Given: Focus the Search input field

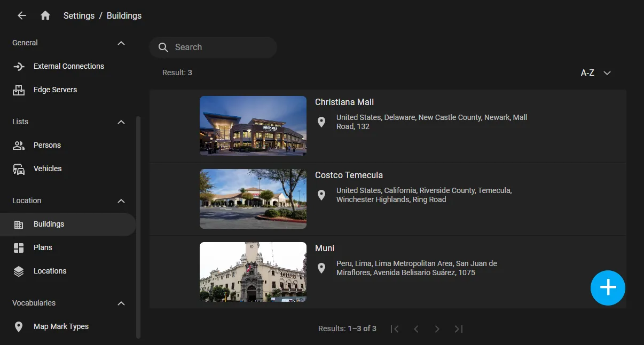Looking at the screenshot, I should click(213, 47).
